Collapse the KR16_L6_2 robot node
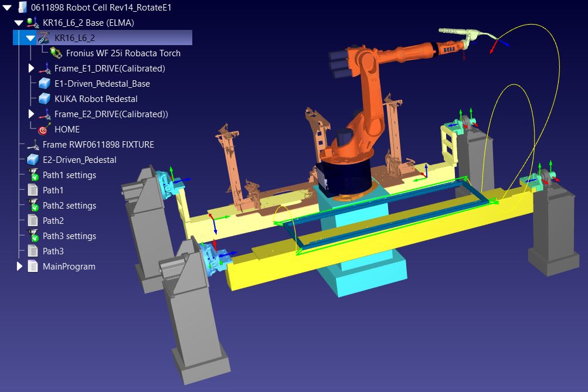588x392 pixels. (30, 38)
